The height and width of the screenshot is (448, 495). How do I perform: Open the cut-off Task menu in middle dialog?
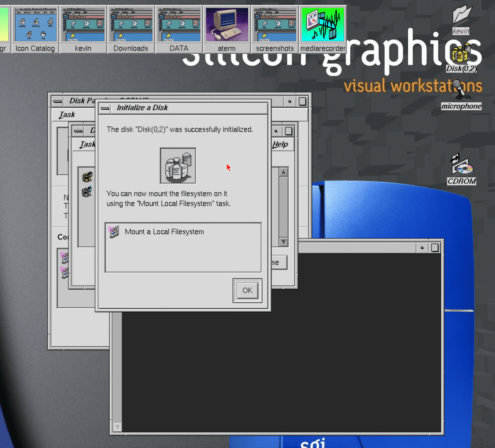(x=87, y=144)
